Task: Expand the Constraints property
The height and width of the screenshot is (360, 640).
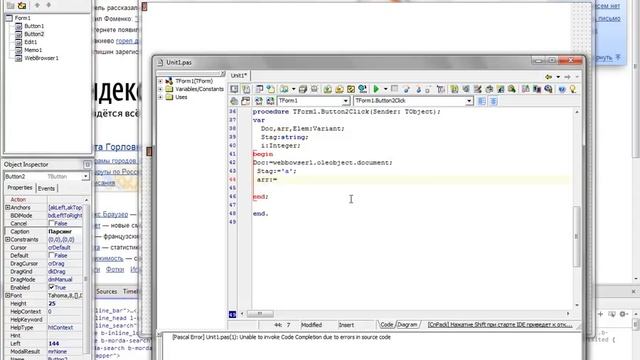Action: (7, 239)
